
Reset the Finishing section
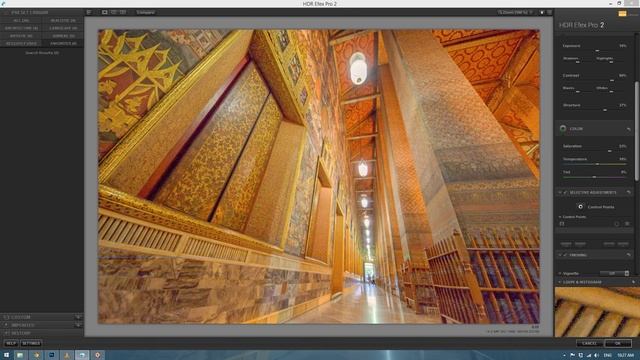(629, 255)
